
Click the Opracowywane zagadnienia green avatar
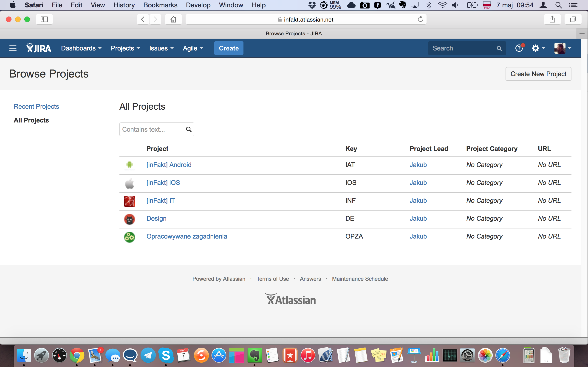click(130, 237)
